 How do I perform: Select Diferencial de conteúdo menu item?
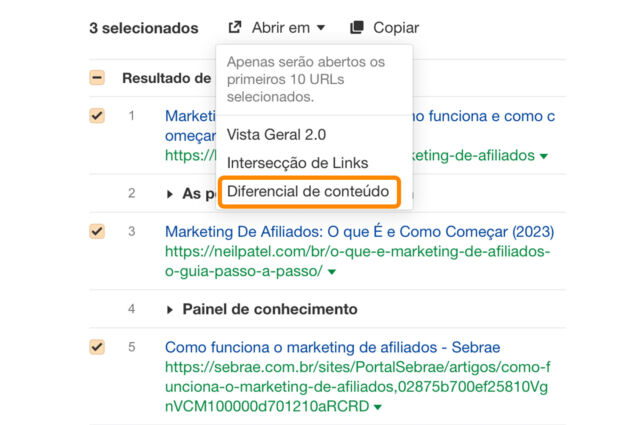[x=309, y=192]
